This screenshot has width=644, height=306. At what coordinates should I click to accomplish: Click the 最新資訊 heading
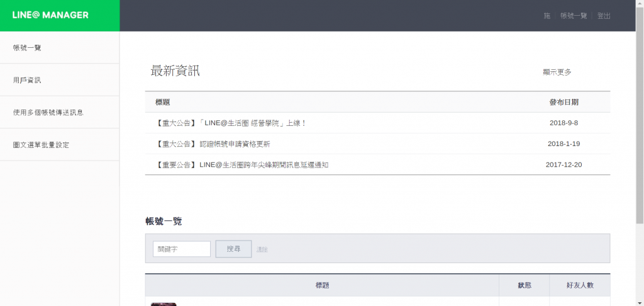click(175, 71)
